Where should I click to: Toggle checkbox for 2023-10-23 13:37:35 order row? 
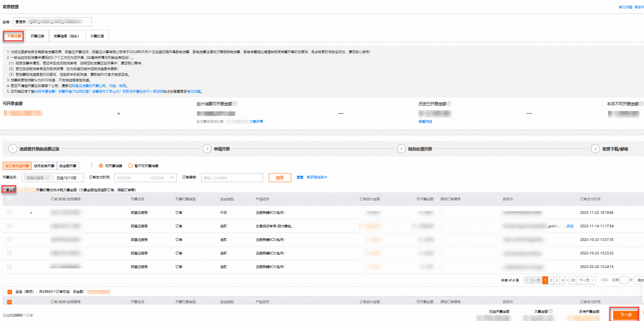[x=9, y=239]
